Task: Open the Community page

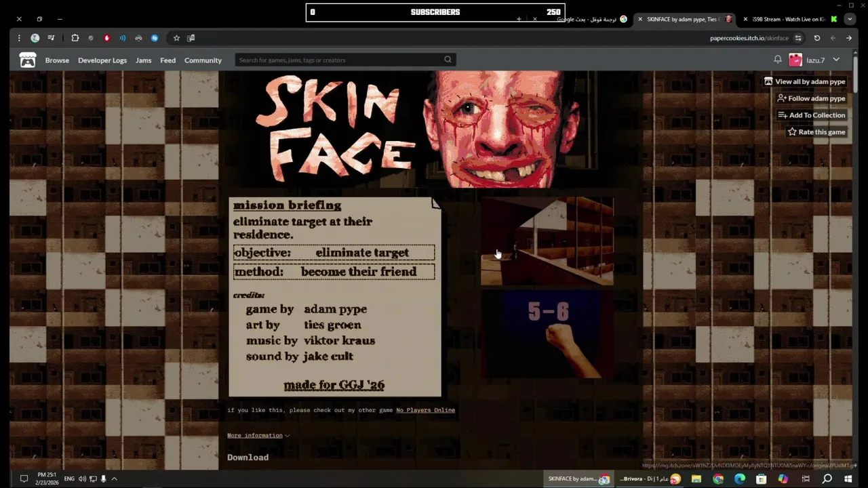Action: click(203, 60)
